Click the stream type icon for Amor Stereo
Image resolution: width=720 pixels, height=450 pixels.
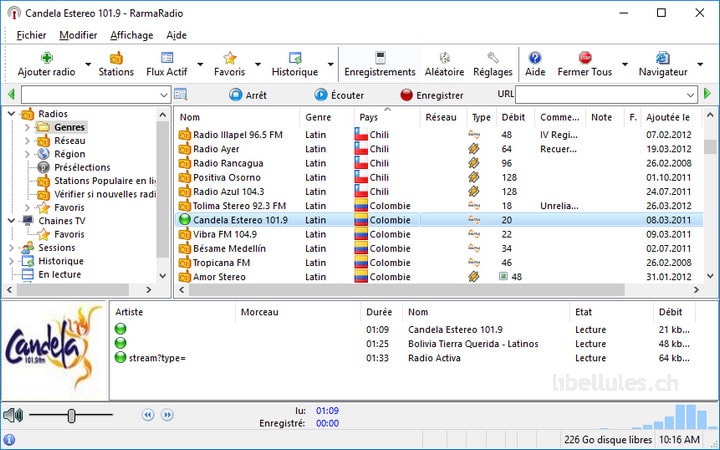pos(474,276)
